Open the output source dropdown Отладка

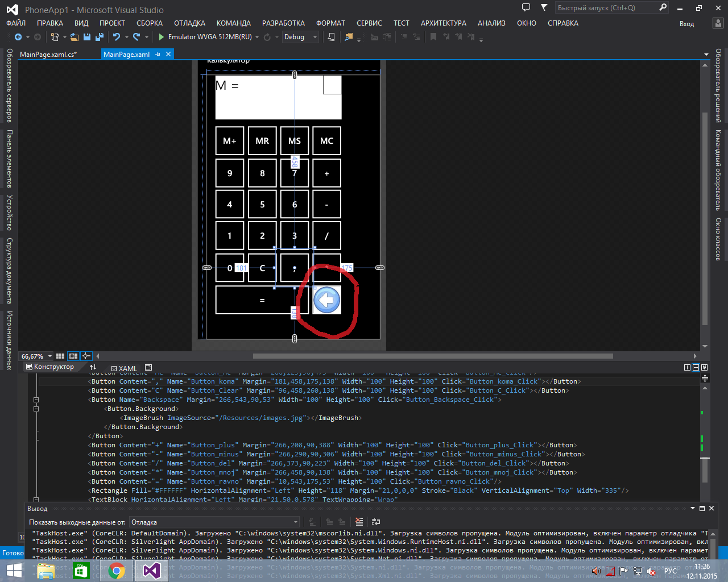pos(296,522)
